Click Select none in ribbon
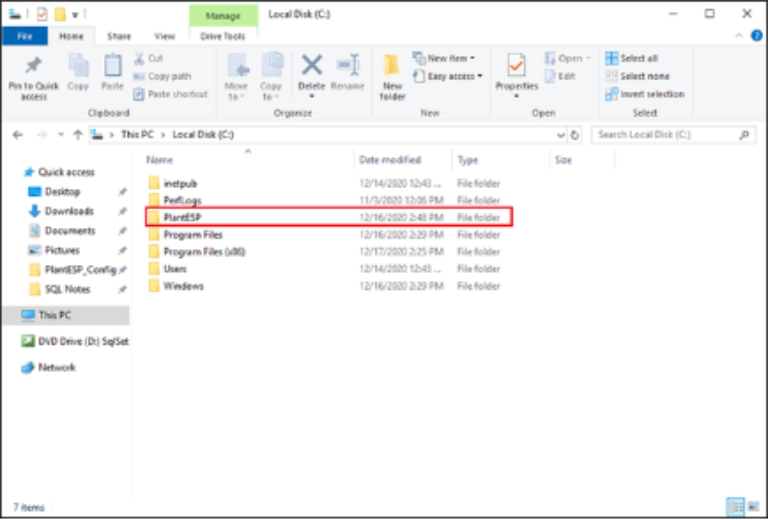This screenshot has width=768, height=520. click(637, 76)
